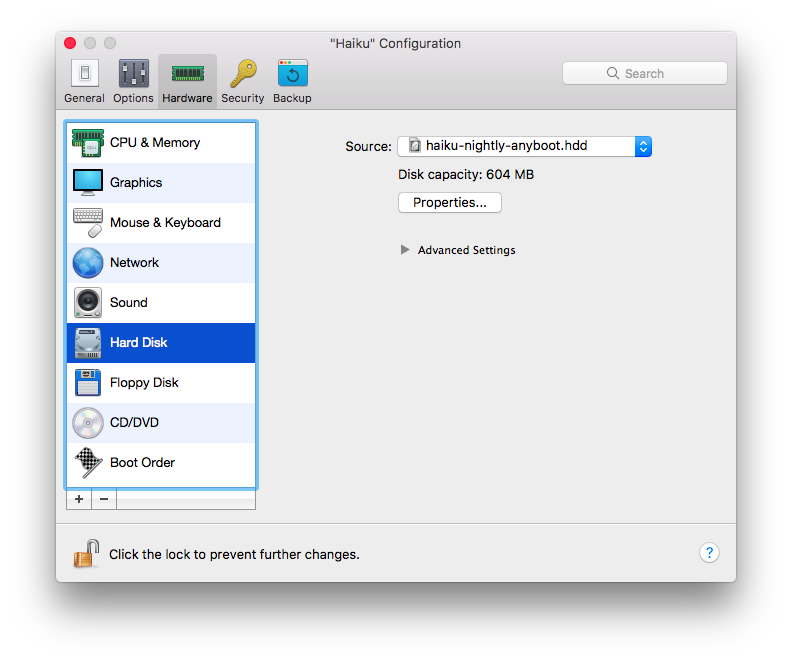Screen dimensions: 792x662
Task: Open Boot Order checkered flag icon
Action: pos(88,463)
